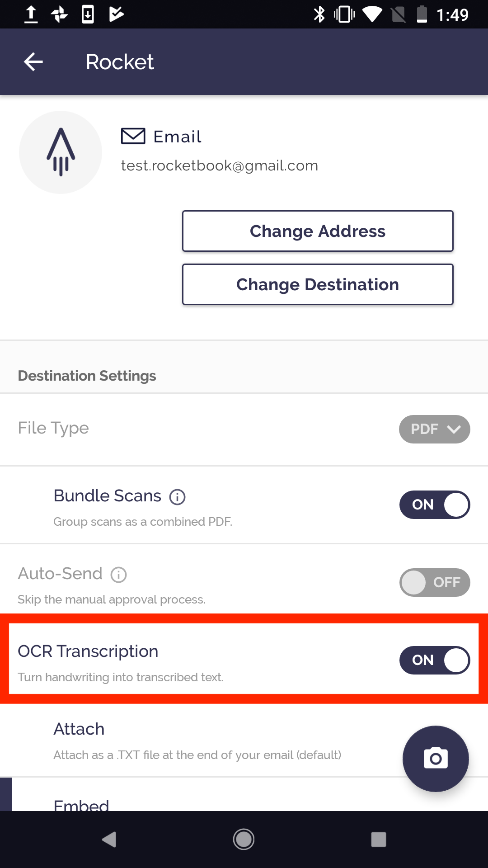Tap the test.rocketbook@gmail.com email address
The height and width of the screenshot is (868, 488).
(x=220, y=166)
